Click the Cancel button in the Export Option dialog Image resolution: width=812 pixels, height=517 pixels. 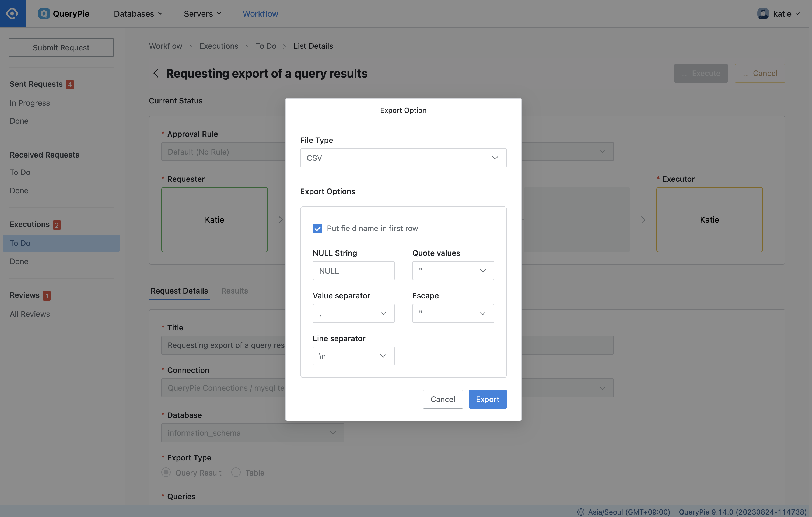click(x=443, y=399)
